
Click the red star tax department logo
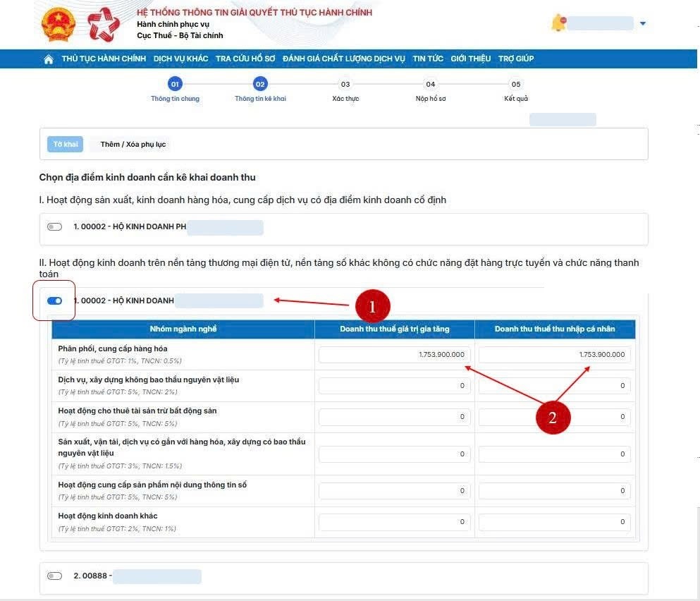coord(104,25)
